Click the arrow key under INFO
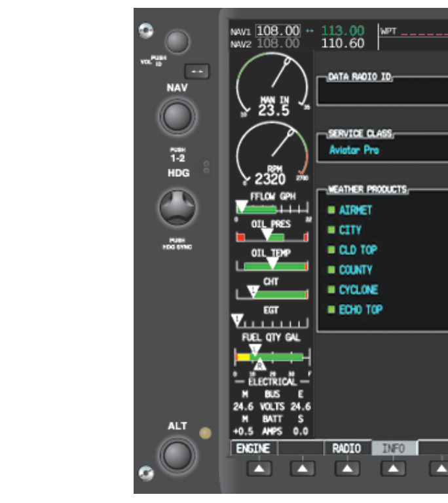Viewport: 448px width, 503px height. pos(393,468)
